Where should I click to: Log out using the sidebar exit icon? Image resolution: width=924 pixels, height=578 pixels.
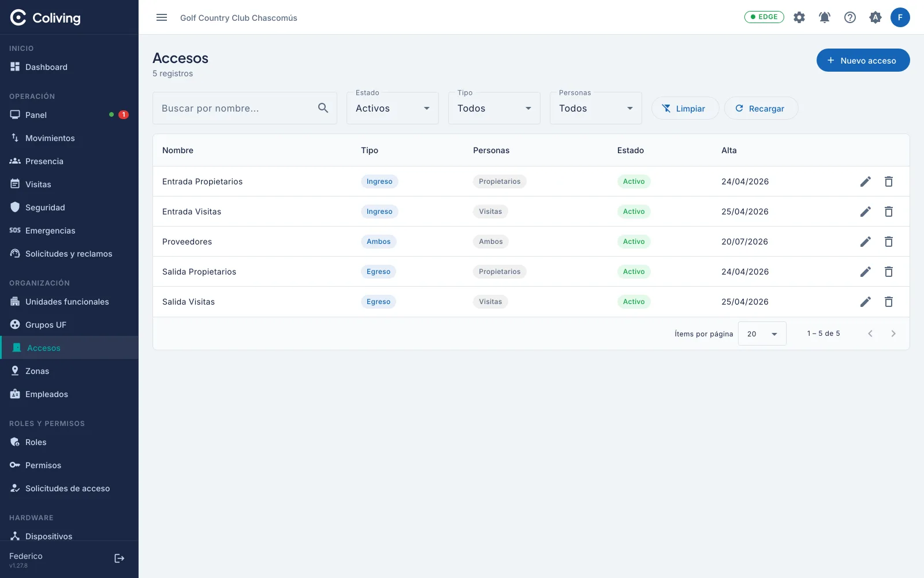pos(120,558)
